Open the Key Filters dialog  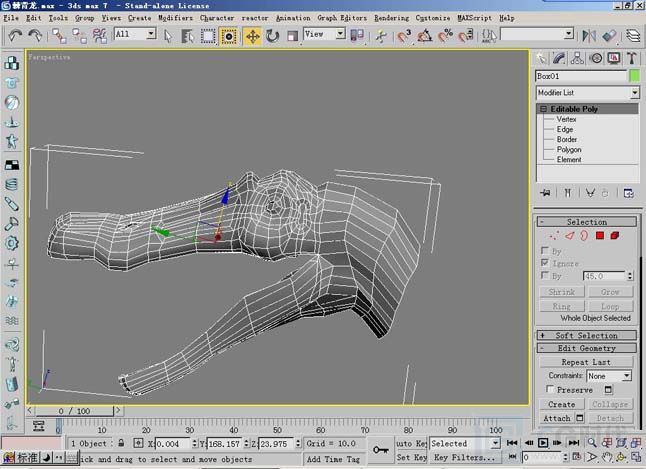464,457
